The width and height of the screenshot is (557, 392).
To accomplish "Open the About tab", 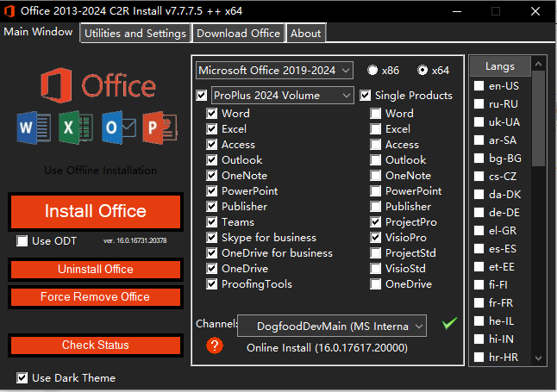I will (306, 34).
